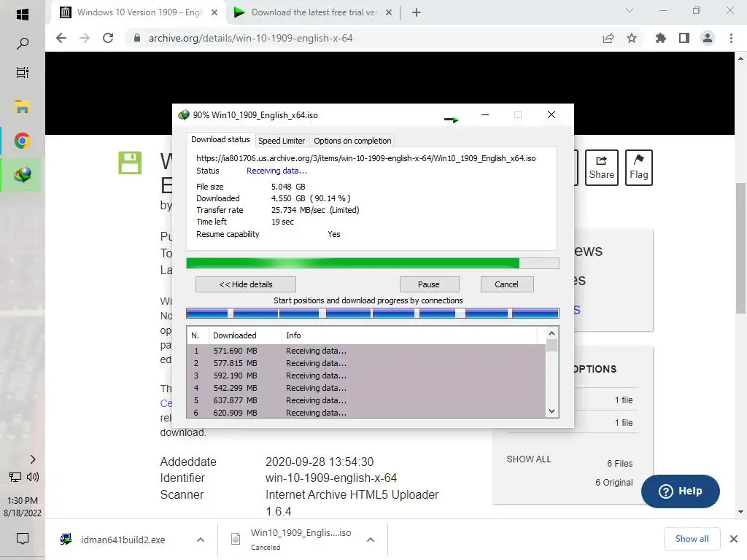Click the Info column header
This screenshot has height=560, width=747.
point(410,335)
